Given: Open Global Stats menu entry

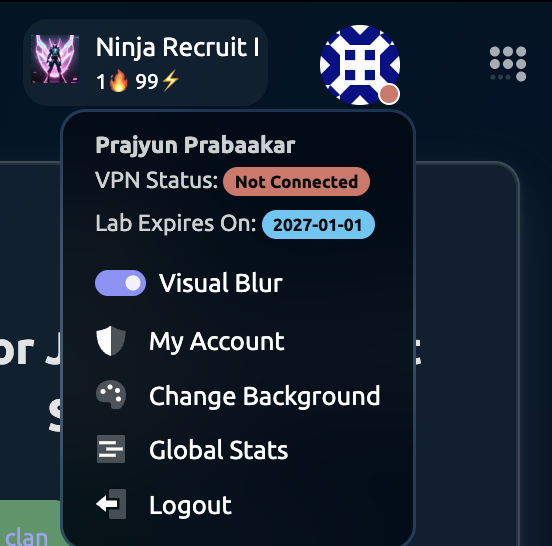Looking at the screenshot, I should coord(219,450).
